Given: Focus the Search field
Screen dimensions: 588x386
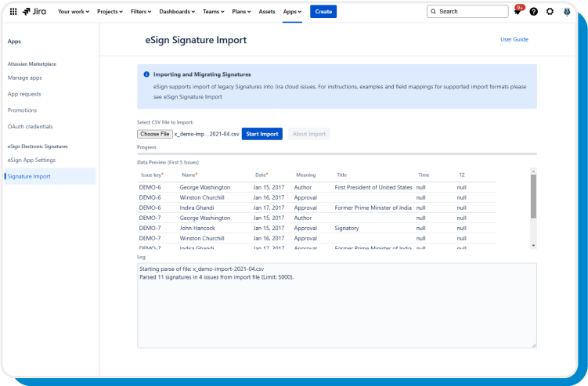Looking at the screenshot, I should [467, 12].
